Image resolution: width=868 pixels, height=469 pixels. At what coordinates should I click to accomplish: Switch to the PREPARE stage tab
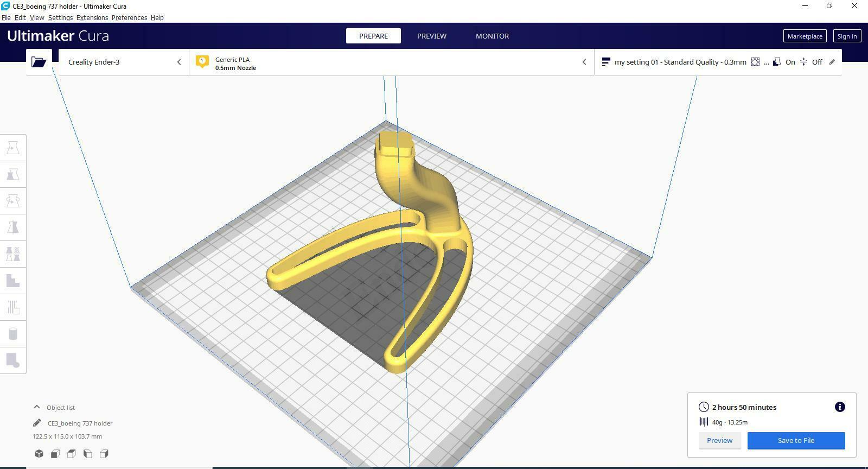click(373, 36)
